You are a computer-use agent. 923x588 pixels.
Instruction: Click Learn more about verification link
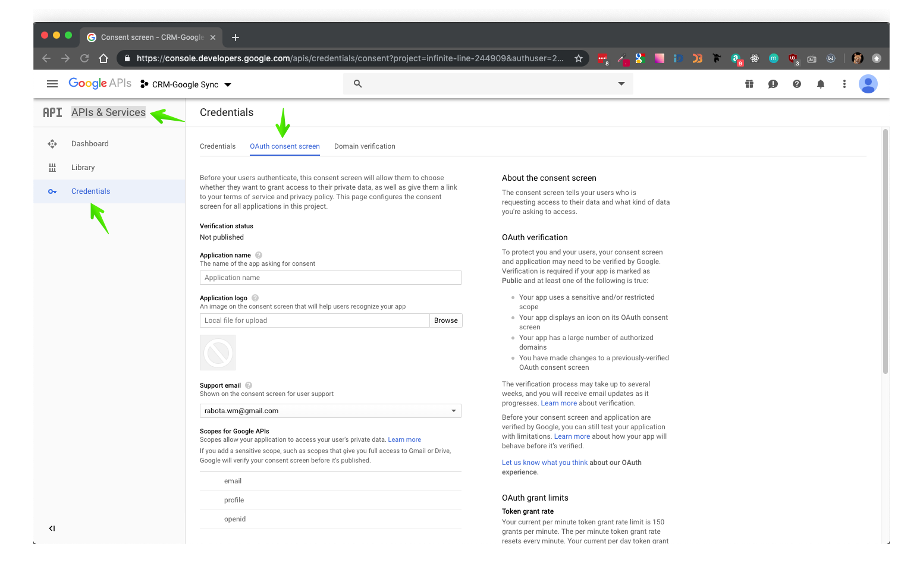(x=558, y=403)
